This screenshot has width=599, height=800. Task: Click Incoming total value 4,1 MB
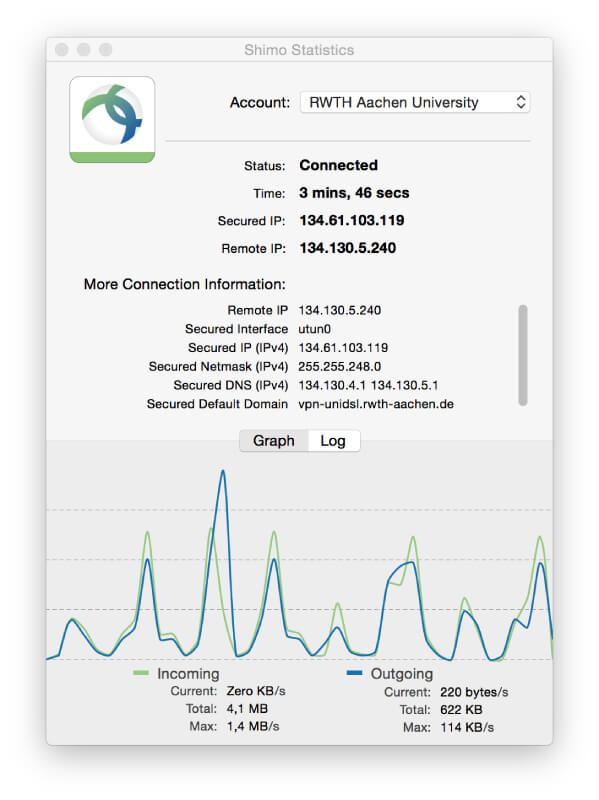coord(247,709)
